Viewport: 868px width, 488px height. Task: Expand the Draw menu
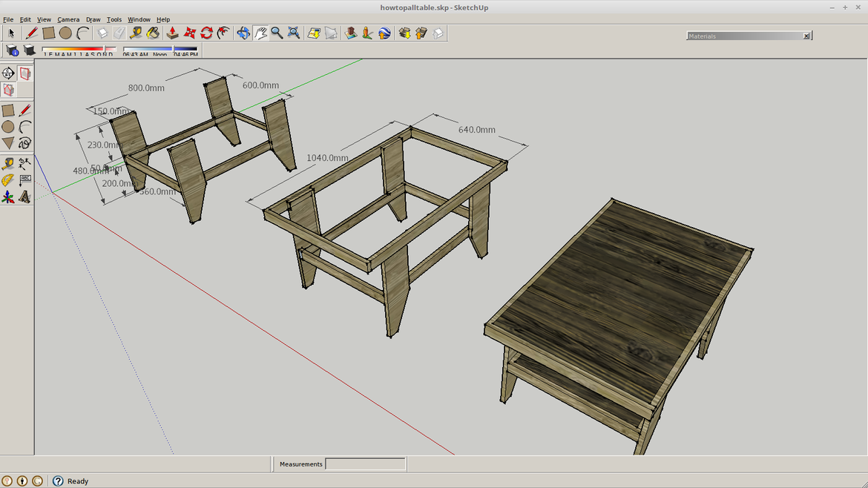coord(93,19)
